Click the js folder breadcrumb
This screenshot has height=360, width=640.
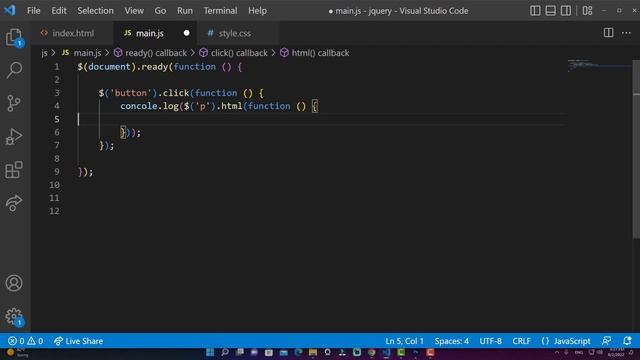[x=44, y=53]
